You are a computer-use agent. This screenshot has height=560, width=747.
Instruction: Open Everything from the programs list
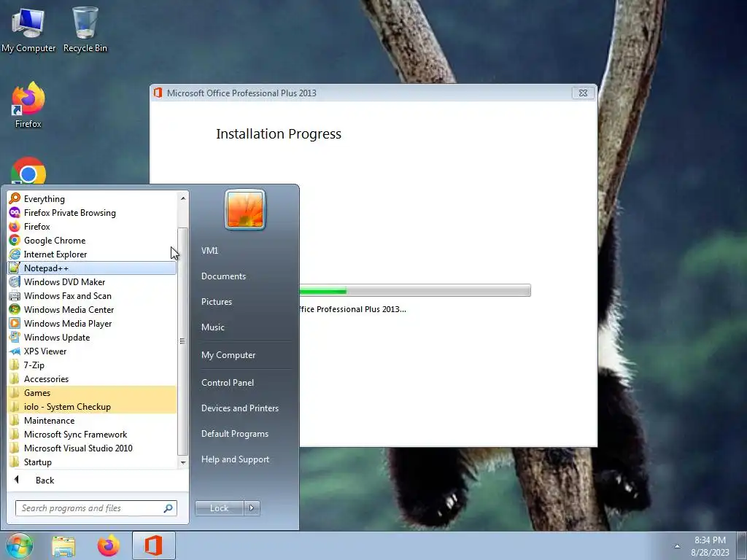92,198
